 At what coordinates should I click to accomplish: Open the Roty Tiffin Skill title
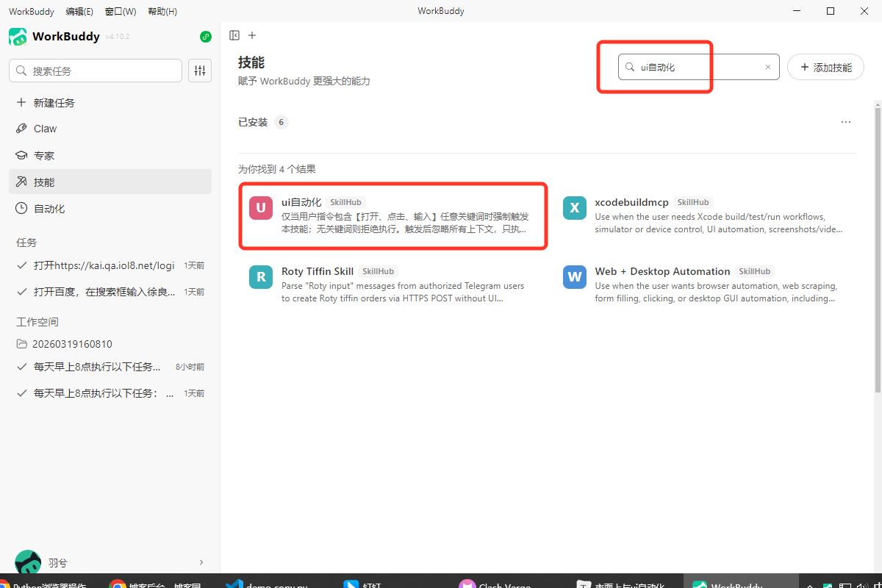coord(318,271)
